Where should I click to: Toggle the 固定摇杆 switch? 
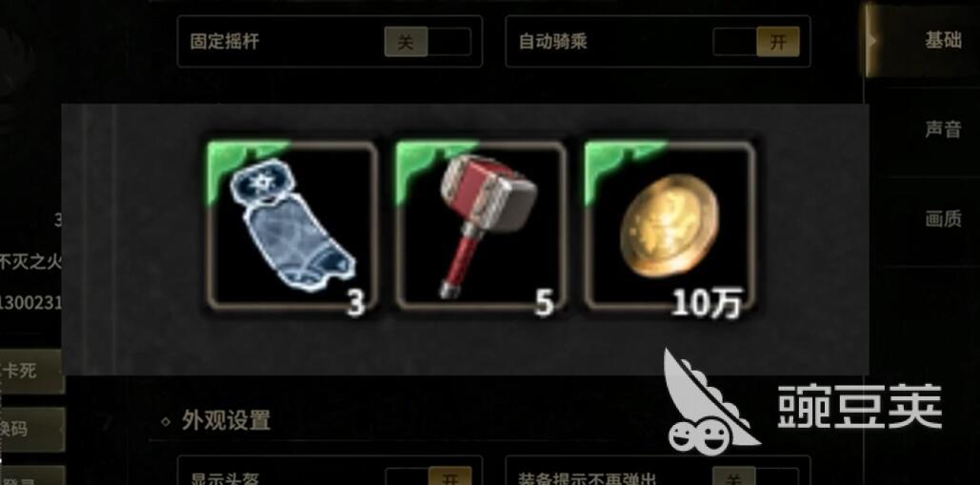coord(428,42)
